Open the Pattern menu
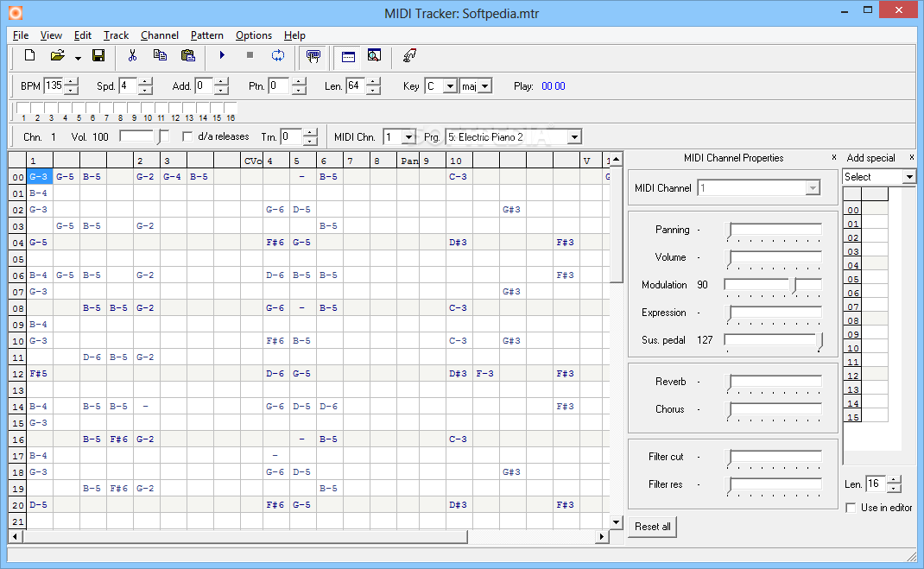The height and width of the screenshot is (569, 924). [x=207, y=35]
